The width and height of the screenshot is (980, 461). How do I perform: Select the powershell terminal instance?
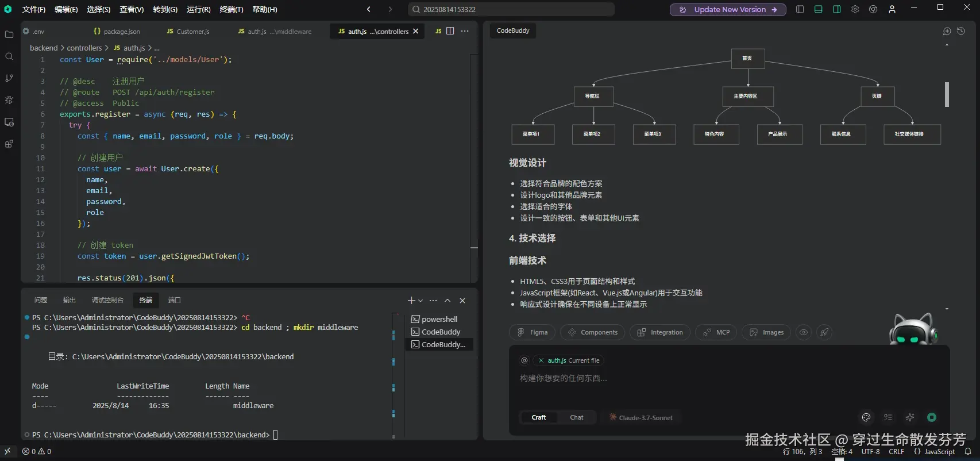coord(439,319)
